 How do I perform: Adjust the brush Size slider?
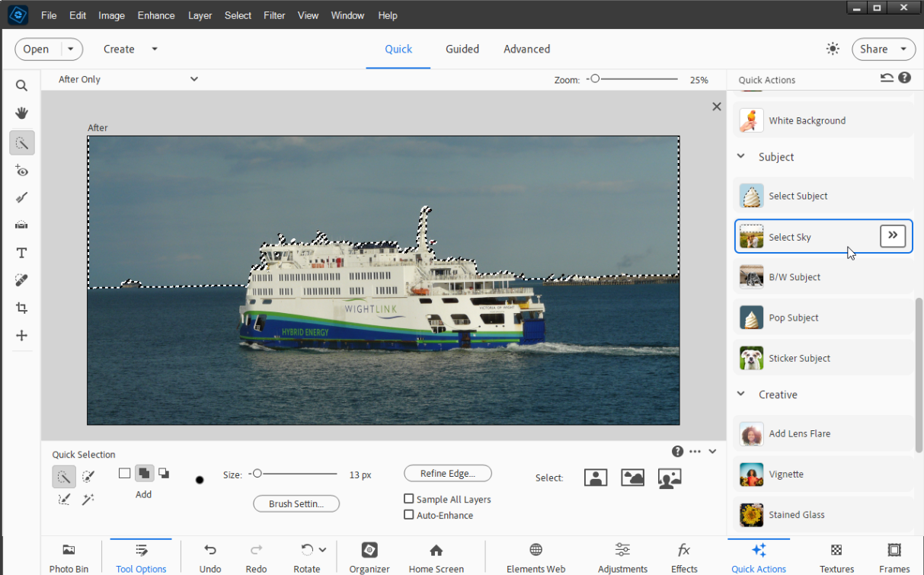(x=259, y=473)
